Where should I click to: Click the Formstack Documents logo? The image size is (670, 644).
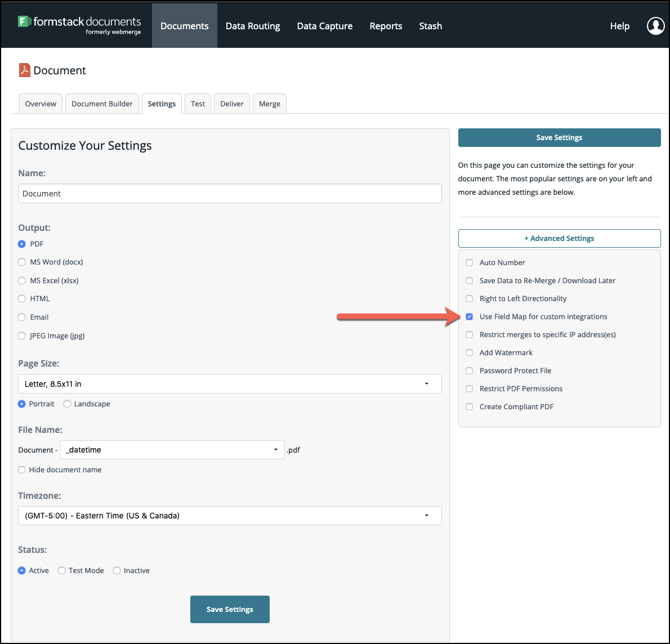(x=79, y=25)
